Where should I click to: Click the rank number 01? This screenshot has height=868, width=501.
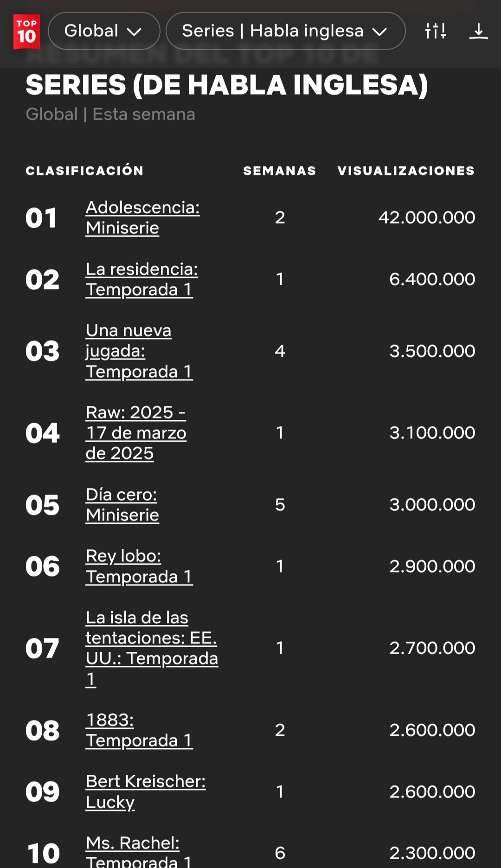42,218
